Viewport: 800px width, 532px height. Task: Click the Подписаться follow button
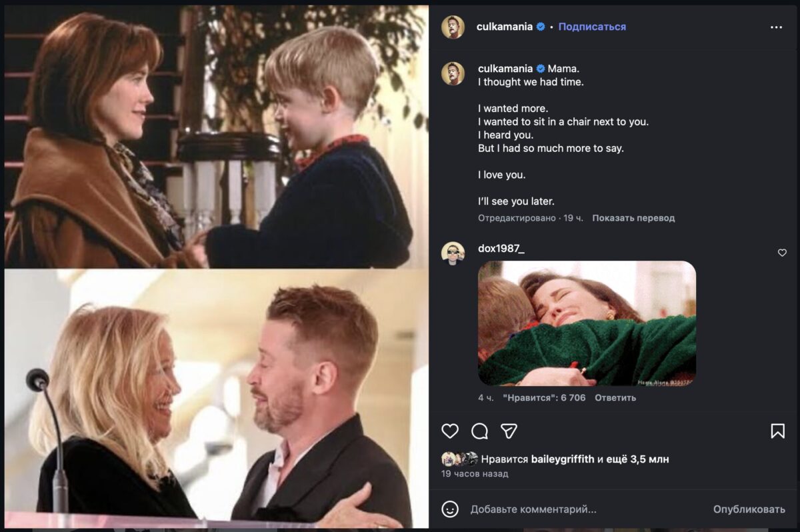point(592,27)
